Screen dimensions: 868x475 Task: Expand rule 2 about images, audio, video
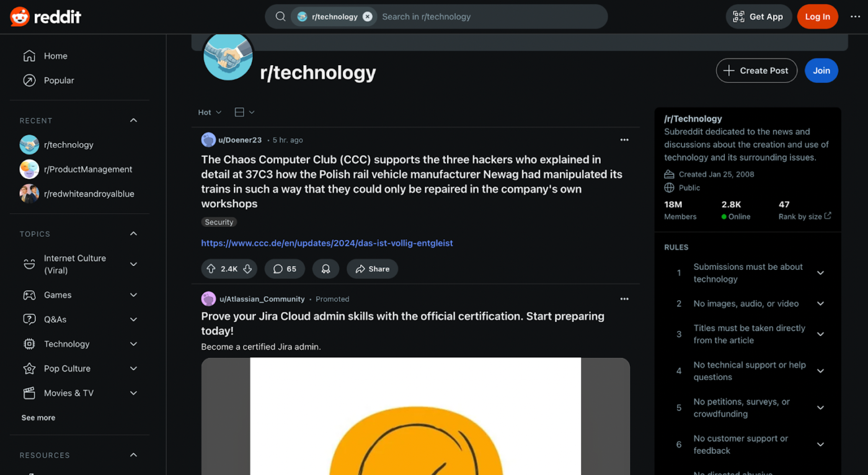coord(820,304)
